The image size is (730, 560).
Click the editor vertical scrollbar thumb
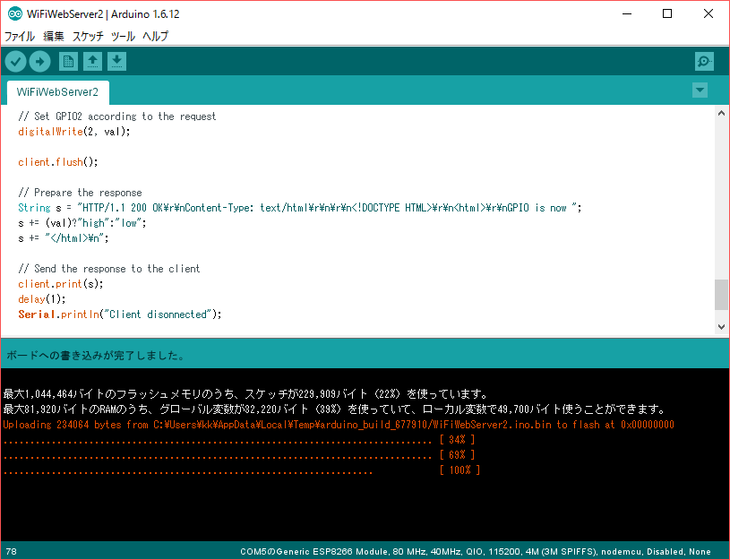(x=721, y=294)
